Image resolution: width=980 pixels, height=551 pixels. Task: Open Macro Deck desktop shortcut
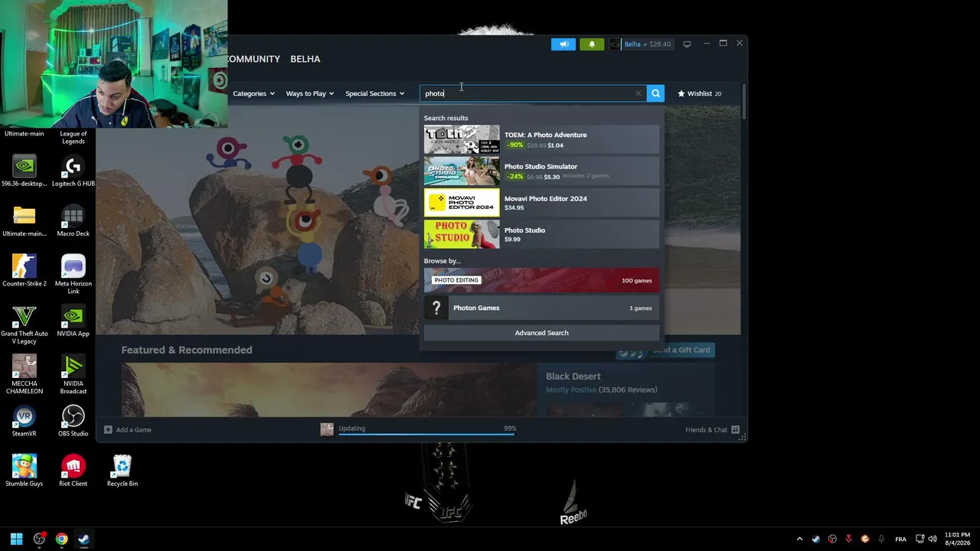pyautogui.click(x=73, y=221)
